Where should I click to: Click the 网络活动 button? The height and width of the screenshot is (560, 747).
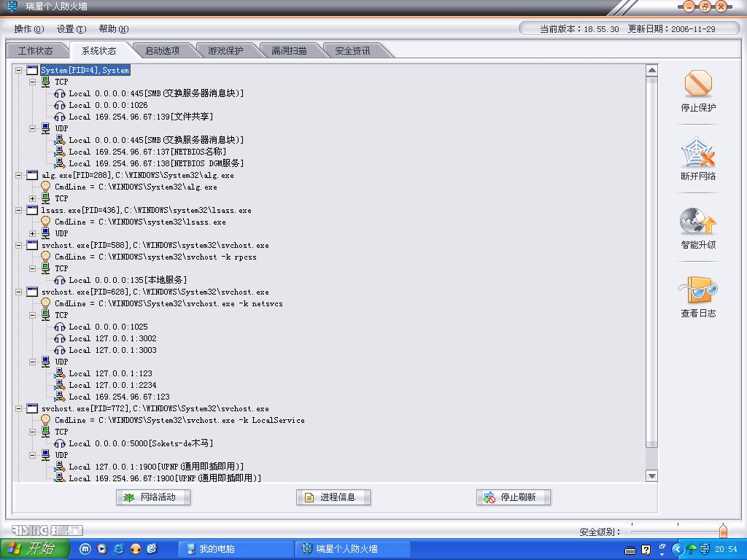point(153,497)
